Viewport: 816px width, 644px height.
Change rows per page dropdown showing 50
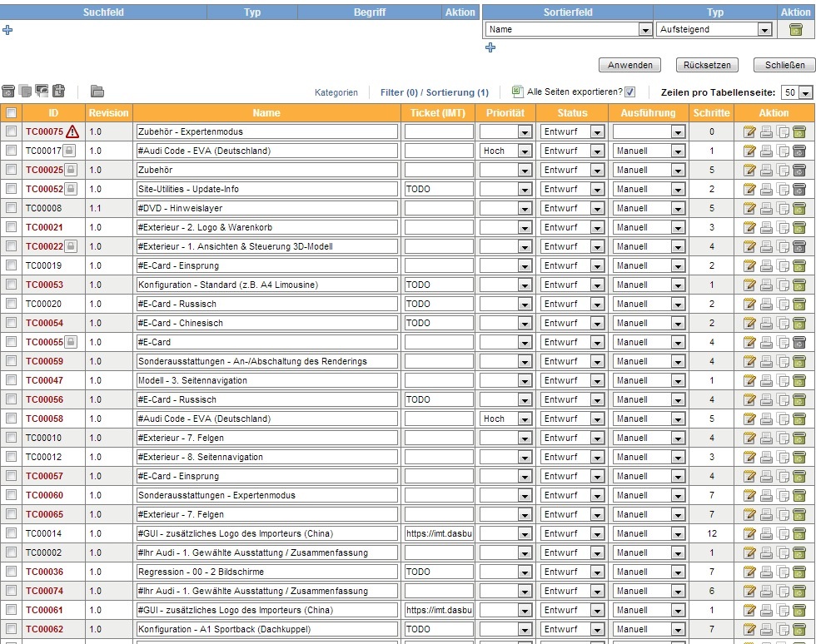click(x=797, y=92)
